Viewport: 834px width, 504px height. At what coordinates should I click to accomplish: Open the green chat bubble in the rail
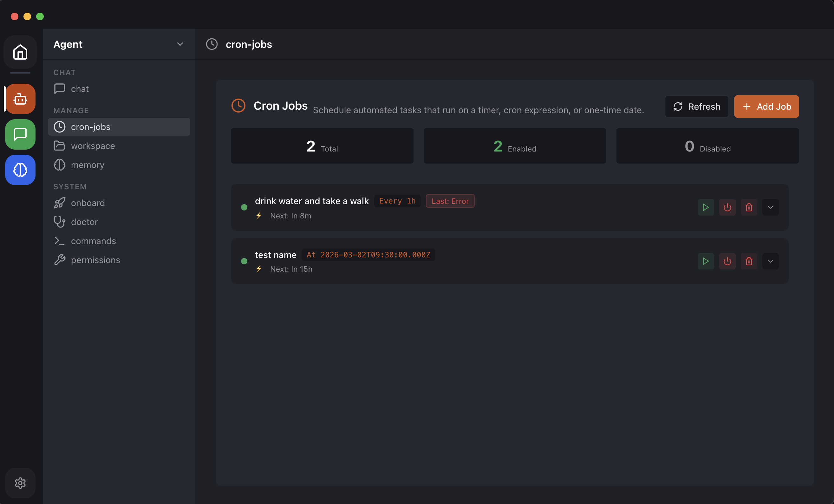20,134
